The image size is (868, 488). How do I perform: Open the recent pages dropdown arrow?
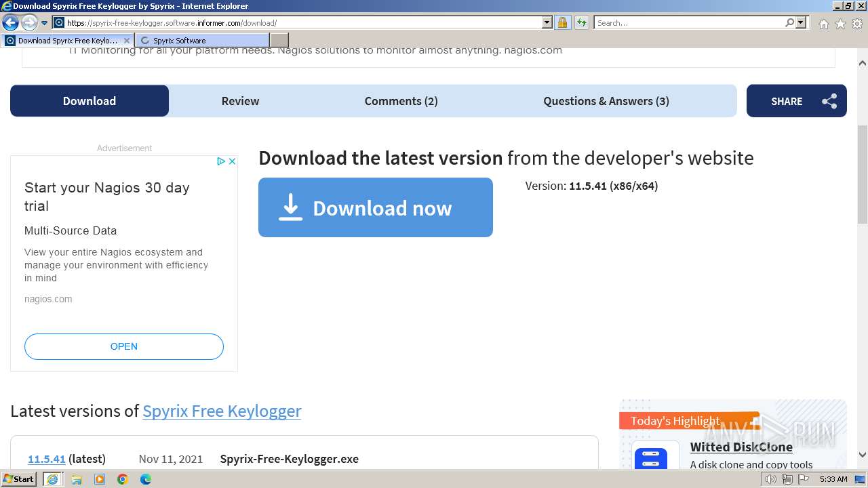[x=44, y=23]
